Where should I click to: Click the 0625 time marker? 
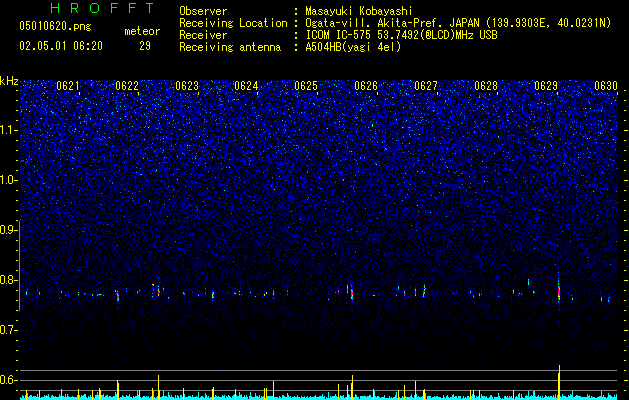[x=306, y=86]
